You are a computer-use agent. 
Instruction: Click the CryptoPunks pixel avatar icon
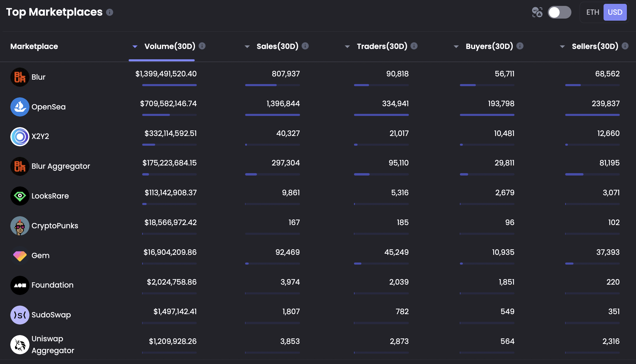20,226
